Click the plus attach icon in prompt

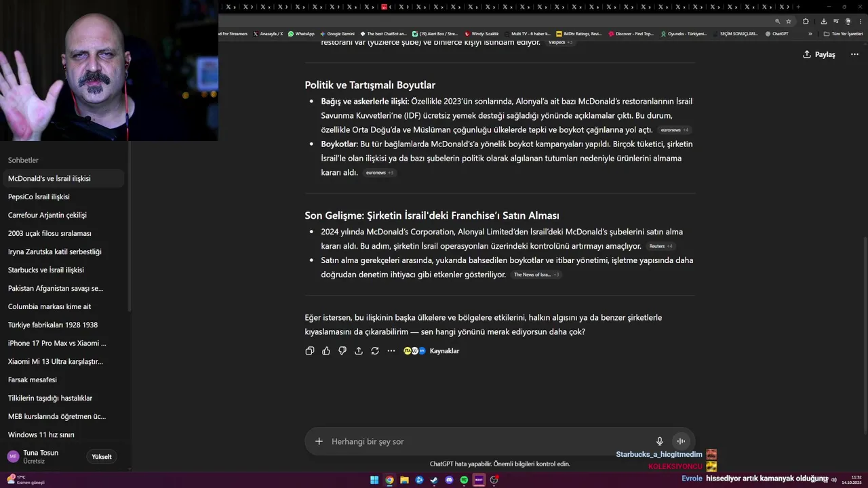[x=319, y=441]
